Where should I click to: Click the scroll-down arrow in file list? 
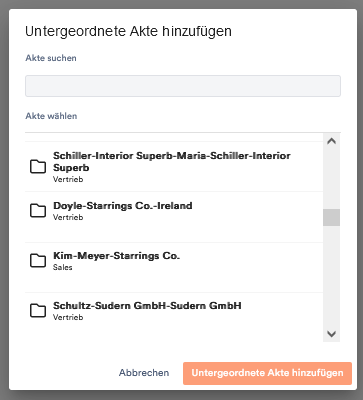[331, 334]
